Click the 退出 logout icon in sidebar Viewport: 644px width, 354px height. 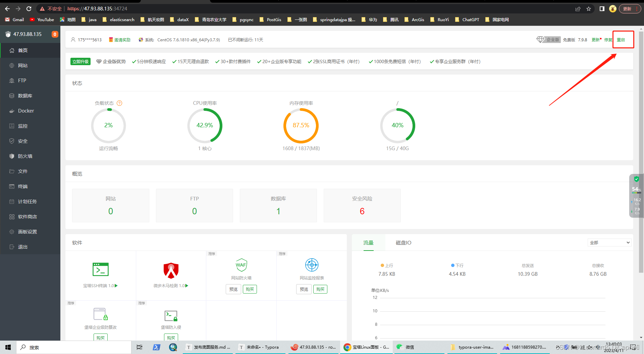[x=12, y=247]
